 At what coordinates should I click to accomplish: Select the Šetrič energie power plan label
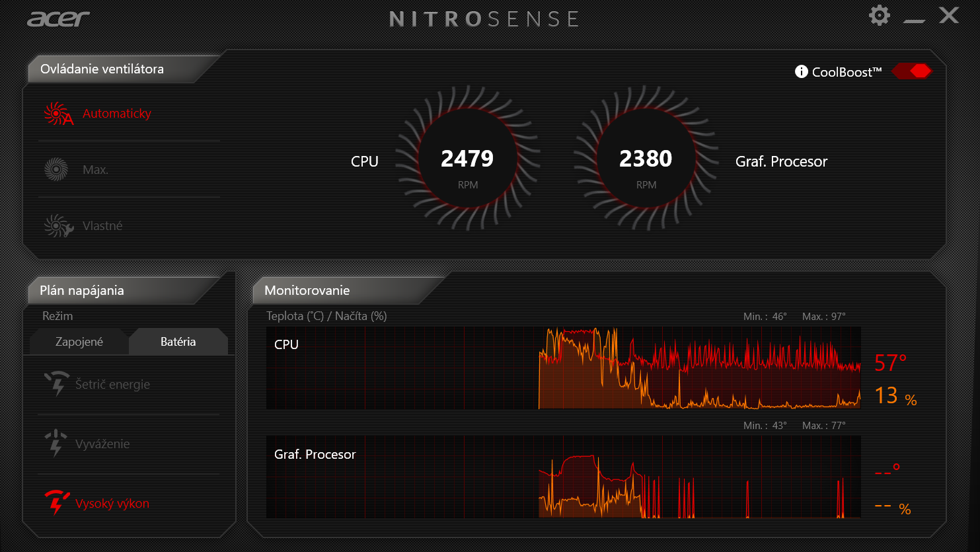[112, 385]
